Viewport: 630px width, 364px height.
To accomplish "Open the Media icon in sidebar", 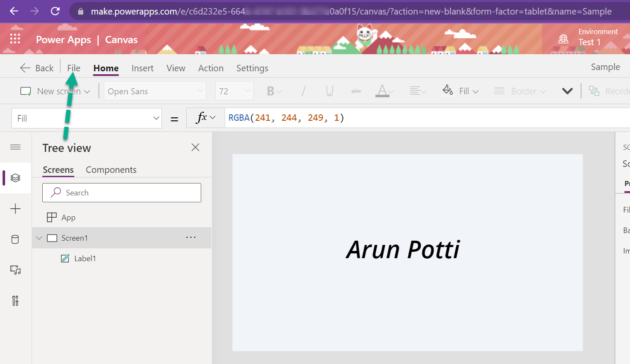I will [x=15, y=270].
